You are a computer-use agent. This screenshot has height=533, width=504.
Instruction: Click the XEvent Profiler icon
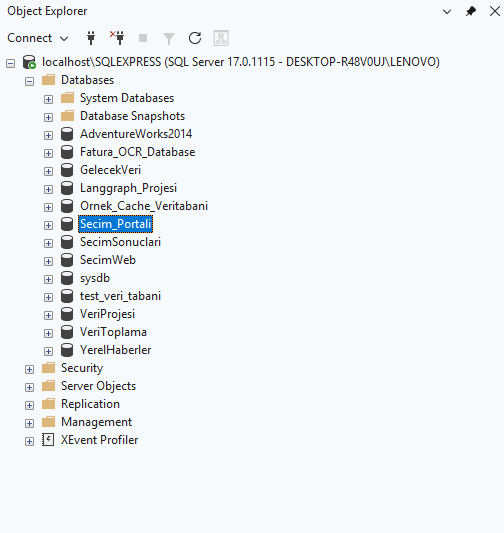coord(48,440)
